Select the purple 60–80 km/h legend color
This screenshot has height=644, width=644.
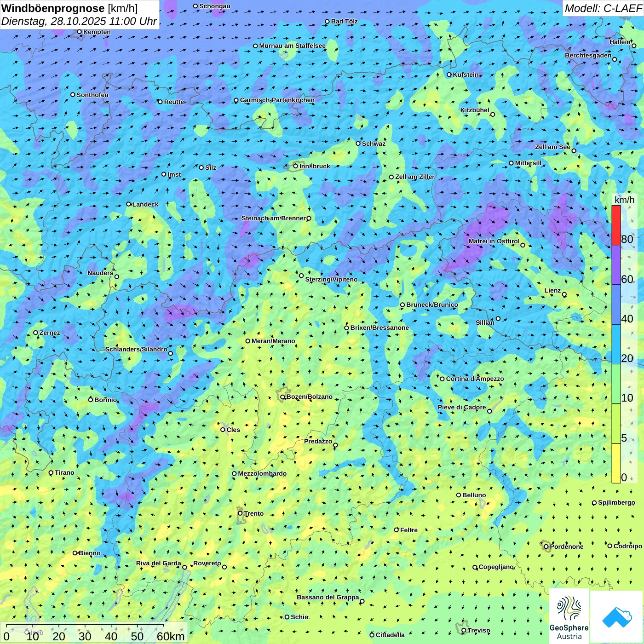click(x=616, y=265)
